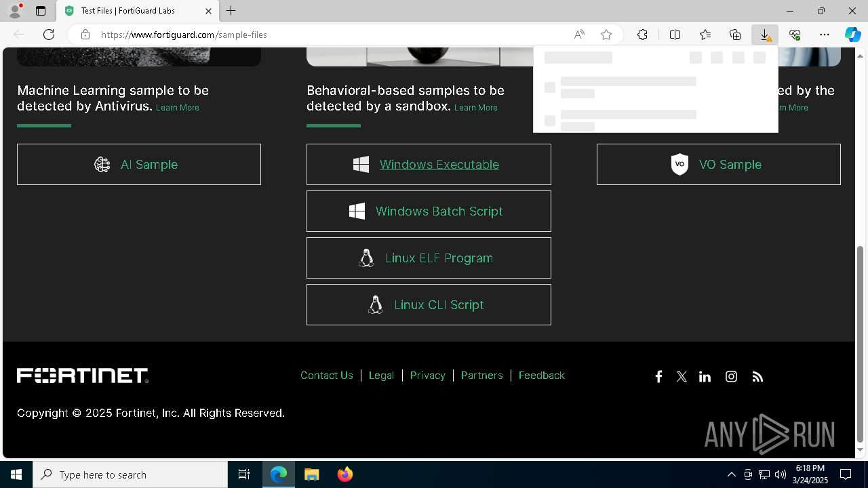Download the Windows Executable sample
This screenshot has width=868, height=488.
click(429, 164)
